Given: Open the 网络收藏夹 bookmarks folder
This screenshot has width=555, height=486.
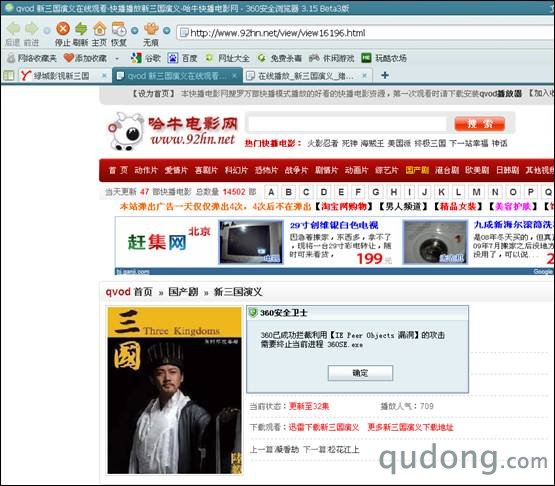Looking at the screenshot, I should 32,58.
